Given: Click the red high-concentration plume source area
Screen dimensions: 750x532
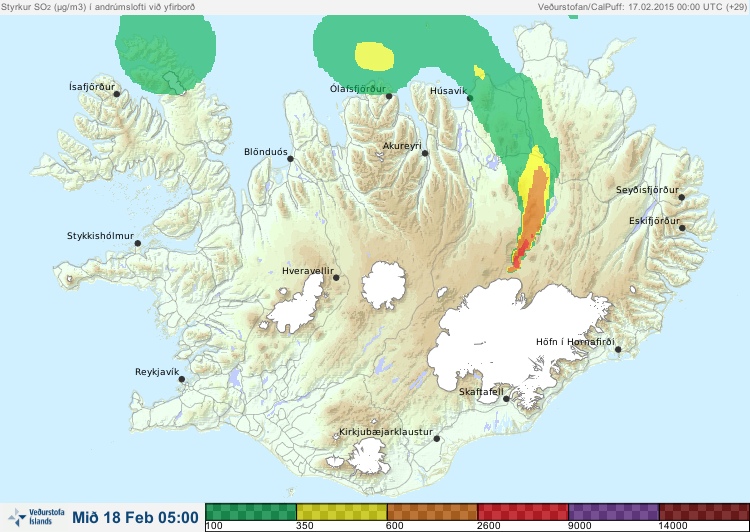Looking at the screenshot, I should point(520,254).
